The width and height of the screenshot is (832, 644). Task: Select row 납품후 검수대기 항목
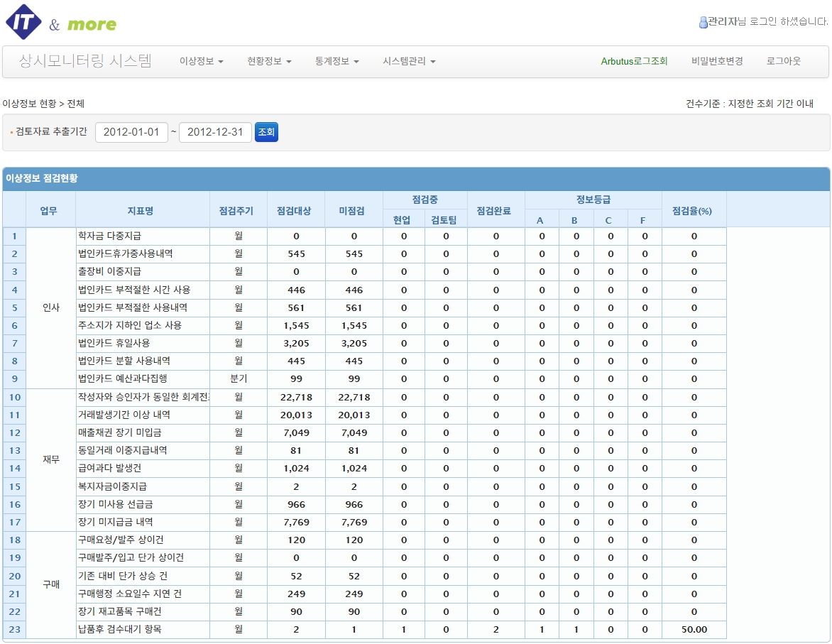coord(364,630)
